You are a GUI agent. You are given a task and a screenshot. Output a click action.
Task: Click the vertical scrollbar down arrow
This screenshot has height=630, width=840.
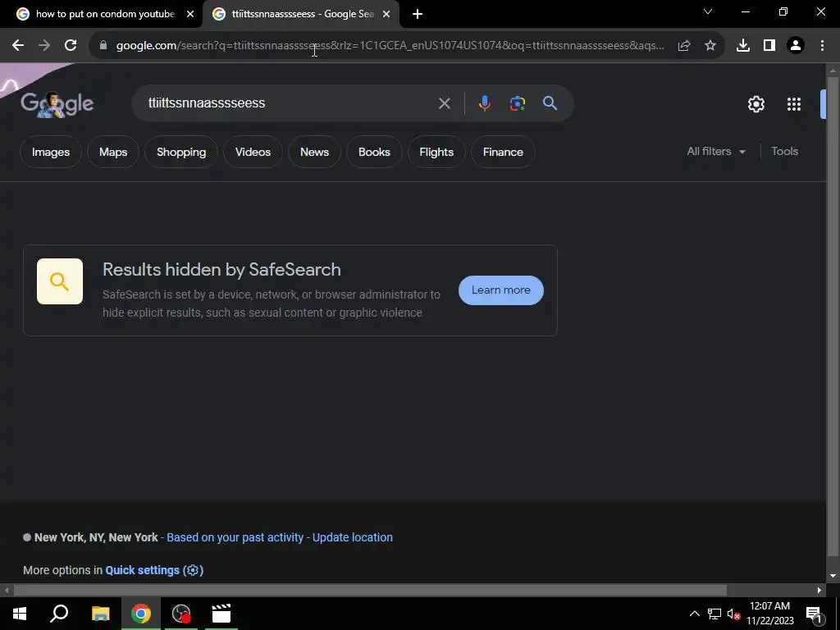point(833,576)
